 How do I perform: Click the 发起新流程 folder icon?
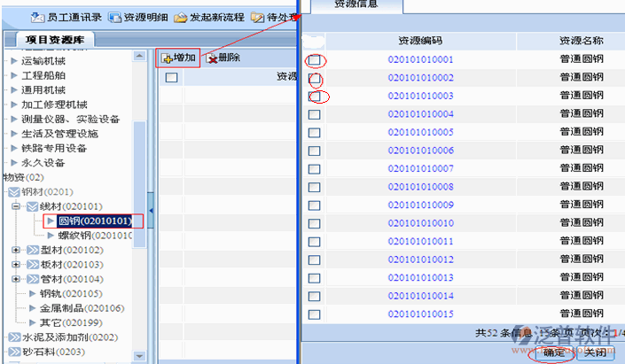pos(180,18)
